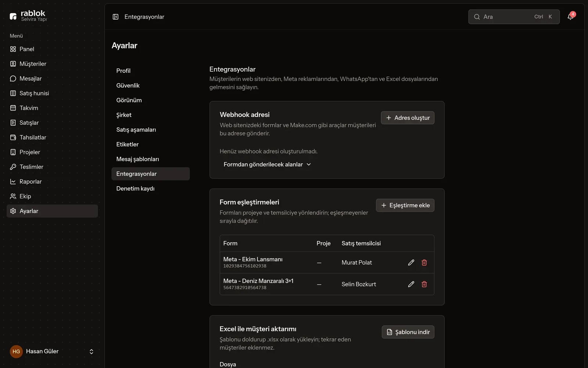Select Ayarlar in sidebar

click(52, 211)
